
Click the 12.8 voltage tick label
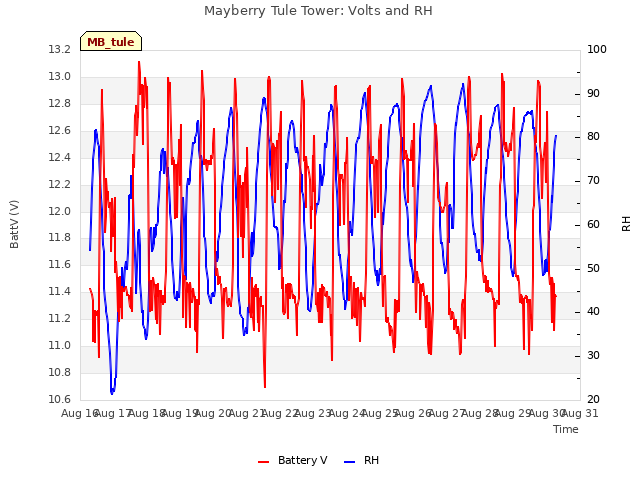(x=60, y=103)
